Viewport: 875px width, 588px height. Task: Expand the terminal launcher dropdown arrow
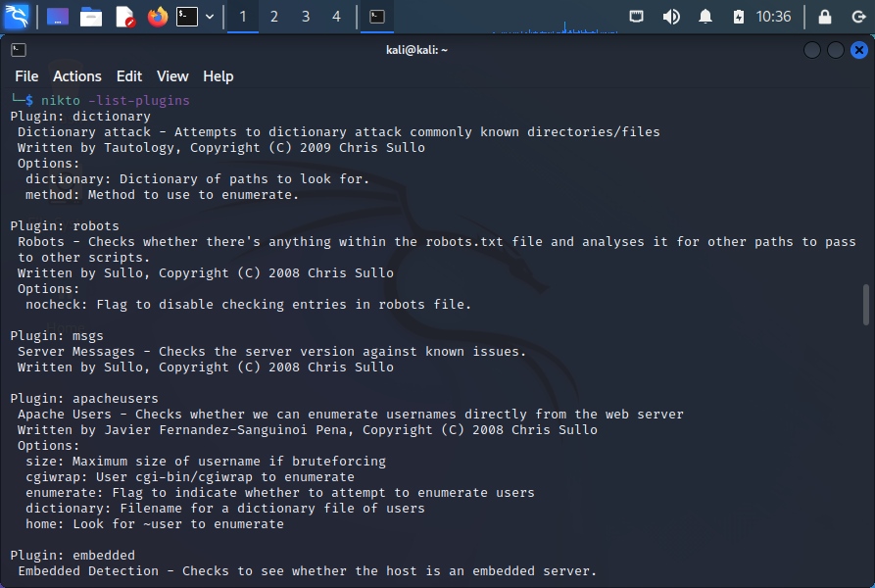[210, 17]
